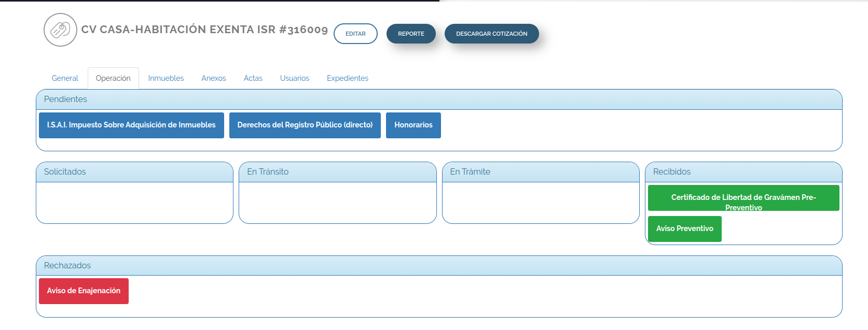This screenshot has width=868, height=330.
Task: View the Expedientes tab
Action: click(x=348, y=78)
